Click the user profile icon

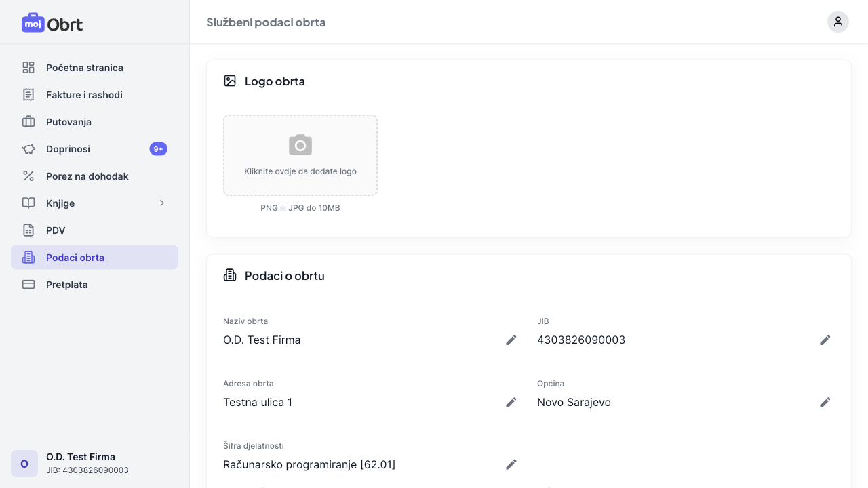(837, 22)
